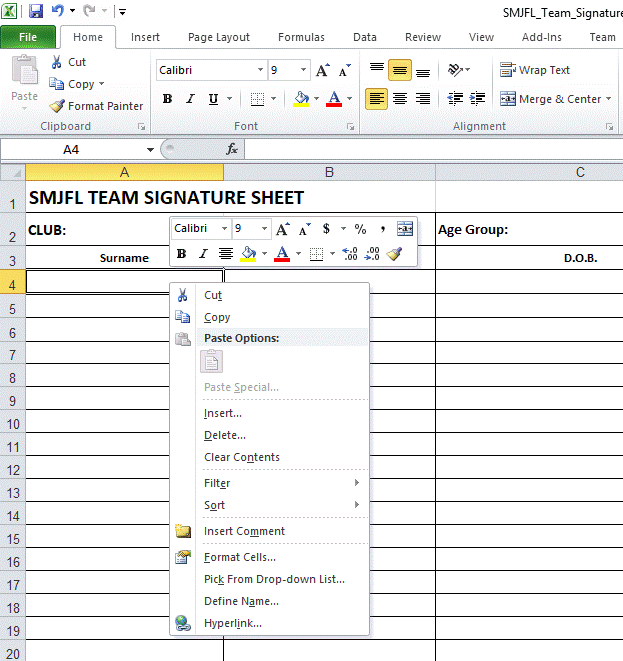Select column B header
This screenshot has height=661, width=623.
click(329, 172)
